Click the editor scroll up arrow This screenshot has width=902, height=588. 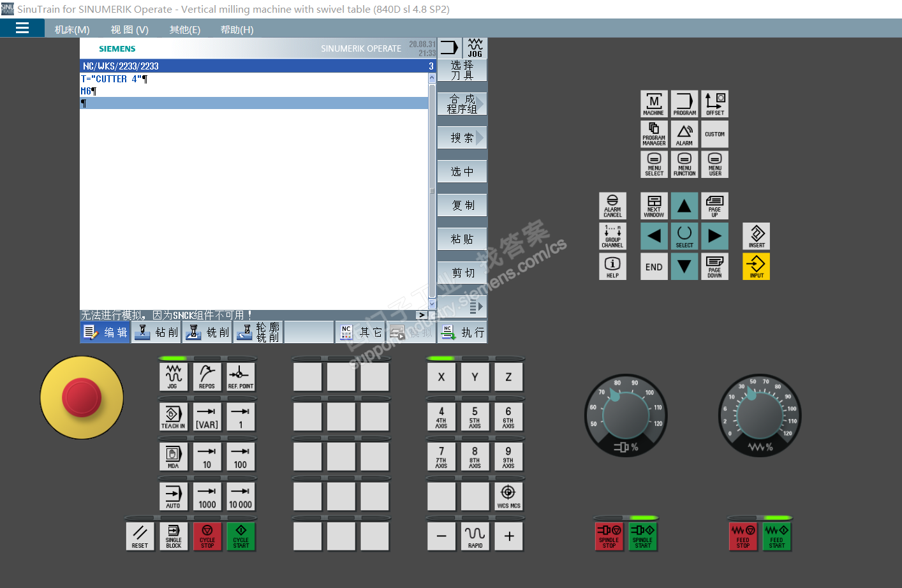[432, 78]
